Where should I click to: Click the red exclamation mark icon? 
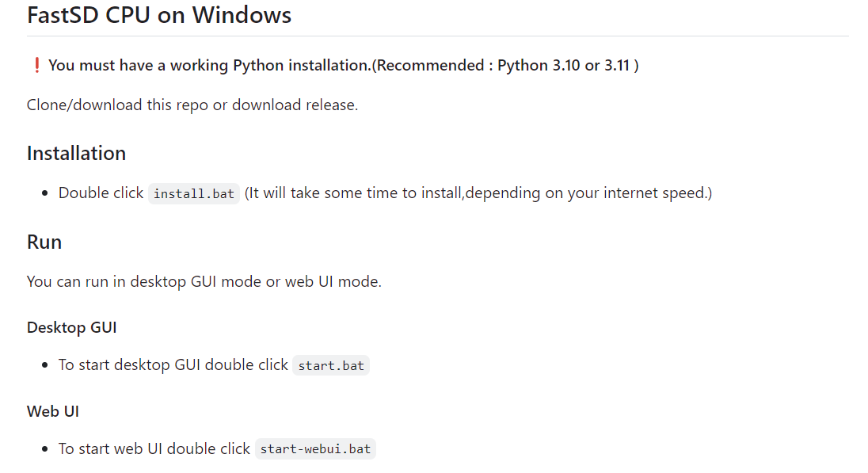36,65
